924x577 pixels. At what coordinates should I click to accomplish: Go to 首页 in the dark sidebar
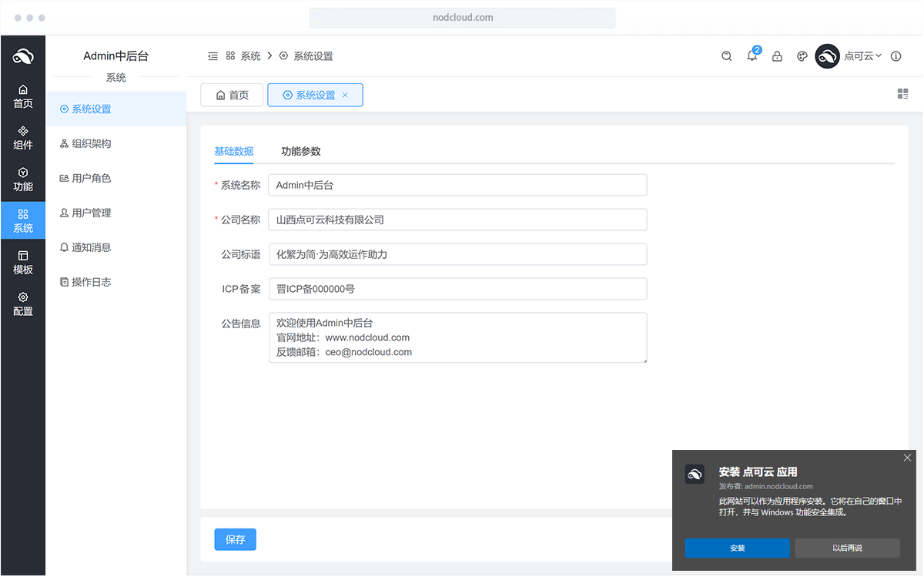[23, 96]
